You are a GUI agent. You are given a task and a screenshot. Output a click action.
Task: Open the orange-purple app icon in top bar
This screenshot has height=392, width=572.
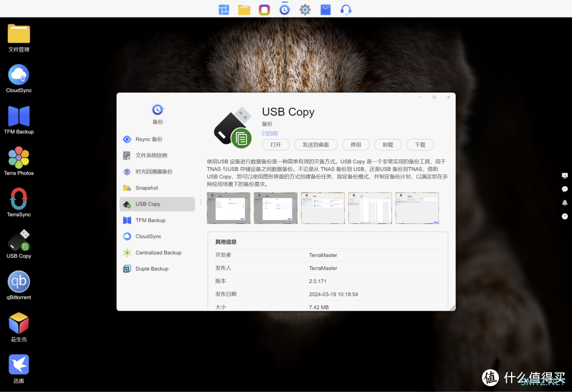264,10
